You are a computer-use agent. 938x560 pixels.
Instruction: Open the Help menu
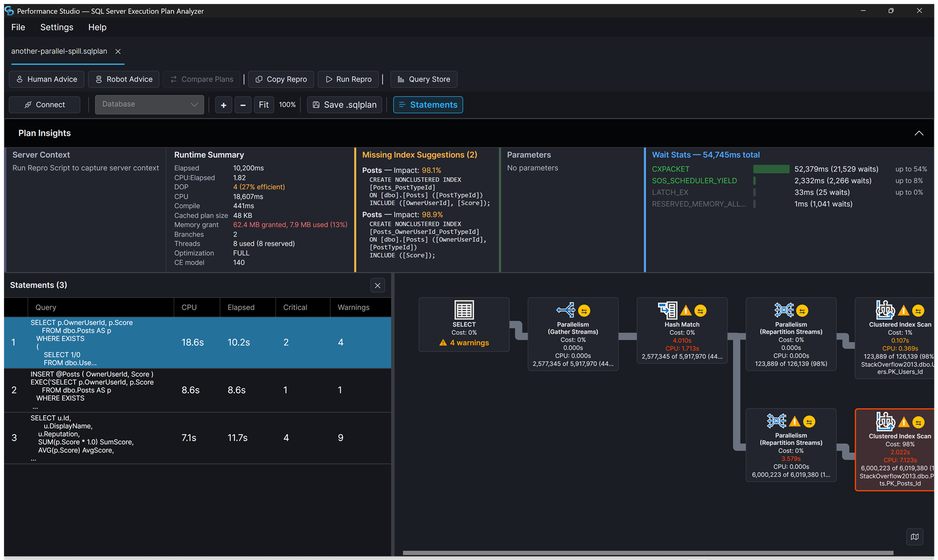[97, 27]
